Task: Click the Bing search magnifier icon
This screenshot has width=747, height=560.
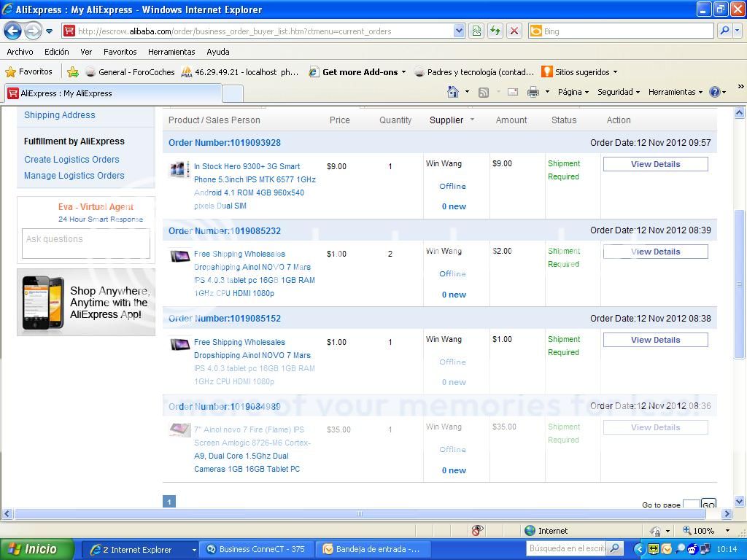Action: click(724, 31)
